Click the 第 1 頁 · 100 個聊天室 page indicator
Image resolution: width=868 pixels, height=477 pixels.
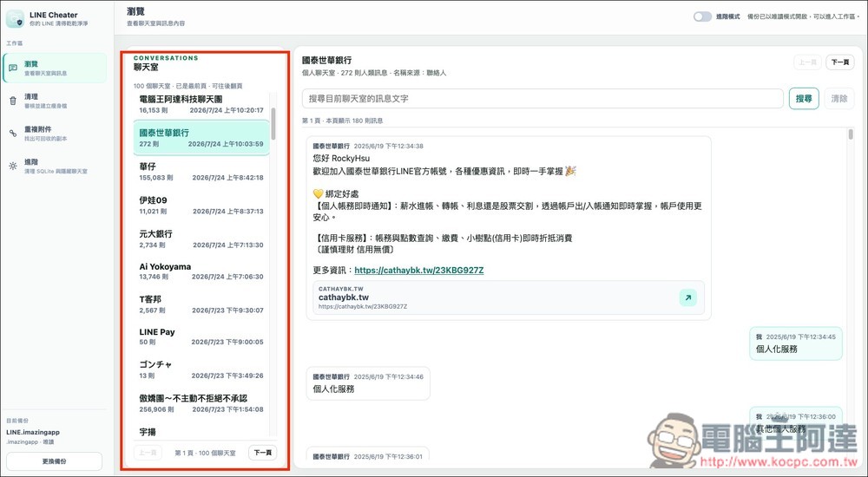(206, 453)
